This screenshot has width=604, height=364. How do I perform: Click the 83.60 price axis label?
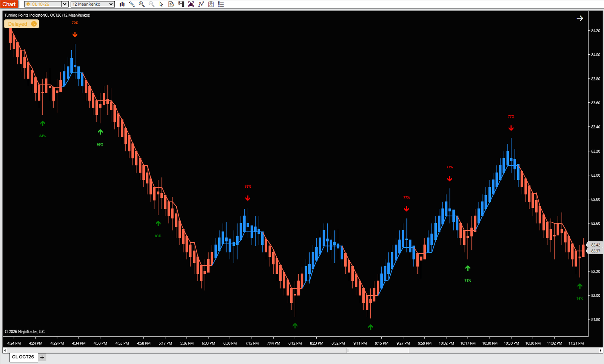596,103
